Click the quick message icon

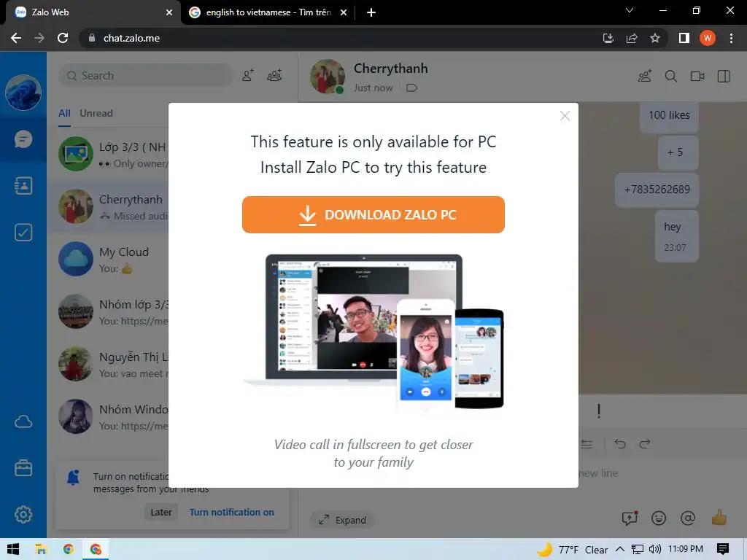pyautogui.click(x=630, y=518)
